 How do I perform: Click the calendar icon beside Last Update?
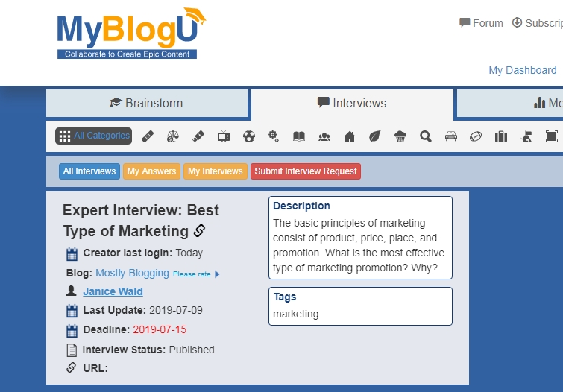click(x=72, y=311)
